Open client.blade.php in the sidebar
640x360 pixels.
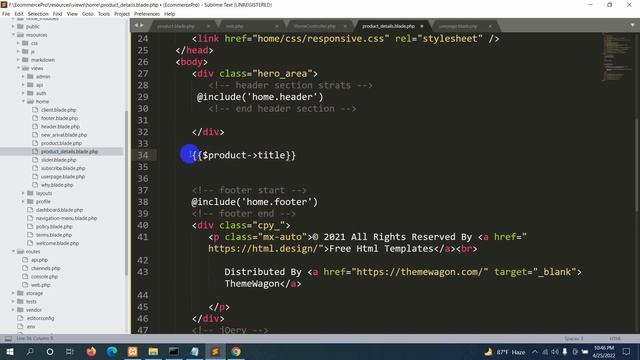point(58,110)
